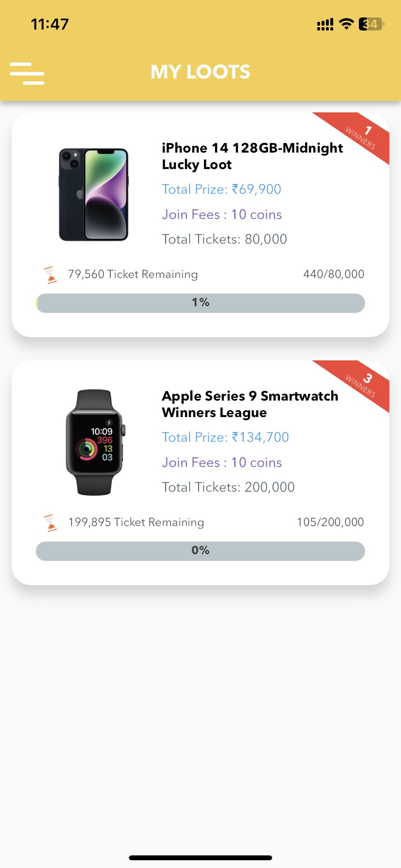Screen dimensions: 401x868
Task: Tap hourglass icon beside 79,560 Ticket Remaining
Action: click(50, 275)
